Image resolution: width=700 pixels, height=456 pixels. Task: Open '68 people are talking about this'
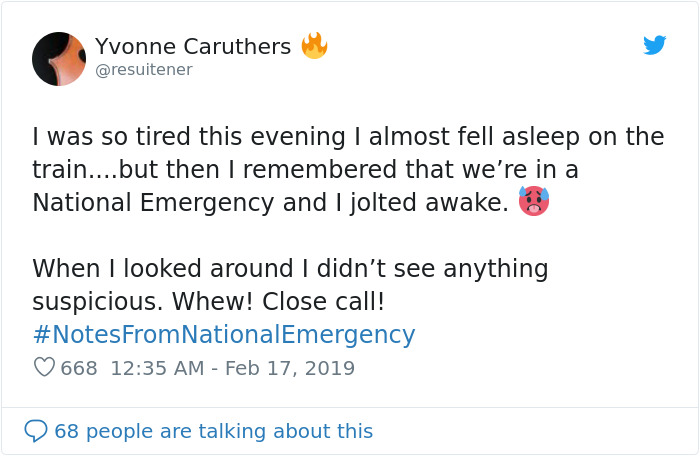tap(213, 431)
